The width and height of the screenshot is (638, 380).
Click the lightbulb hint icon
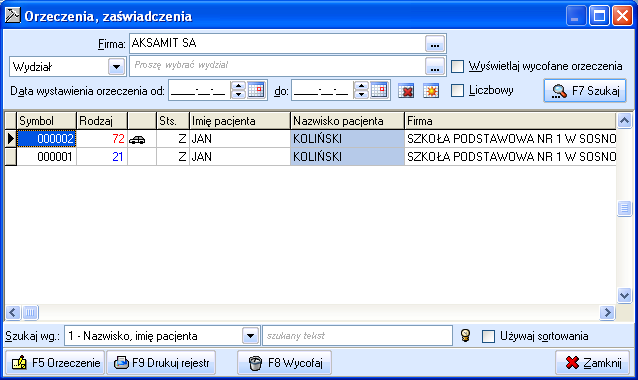click(x=465, y=336)
